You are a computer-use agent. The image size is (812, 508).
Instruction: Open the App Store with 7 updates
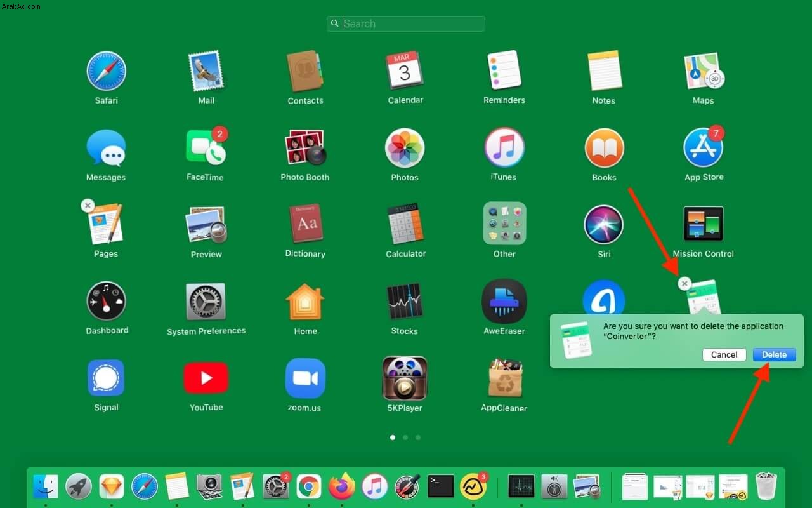tap(703, 148)
